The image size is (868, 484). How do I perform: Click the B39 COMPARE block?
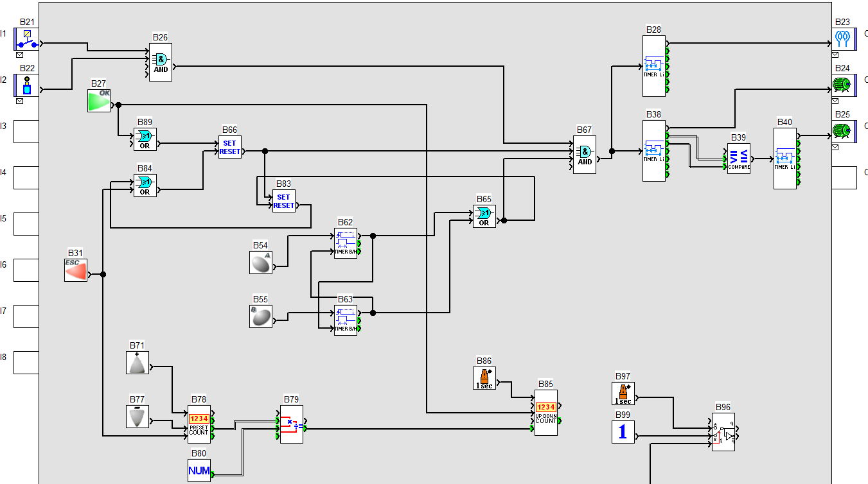(x=739, y=158)
